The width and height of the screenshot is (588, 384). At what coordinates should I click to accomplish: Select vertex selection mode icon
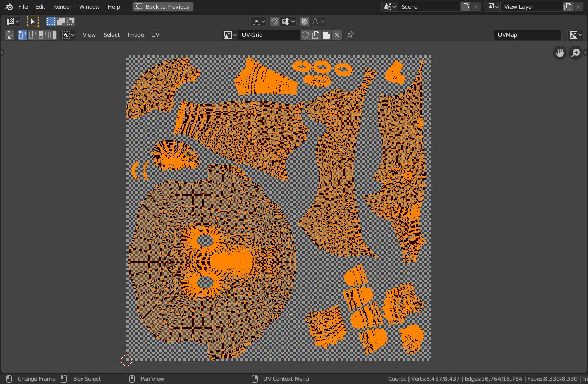pyautogui.click(x=22, y=35)
